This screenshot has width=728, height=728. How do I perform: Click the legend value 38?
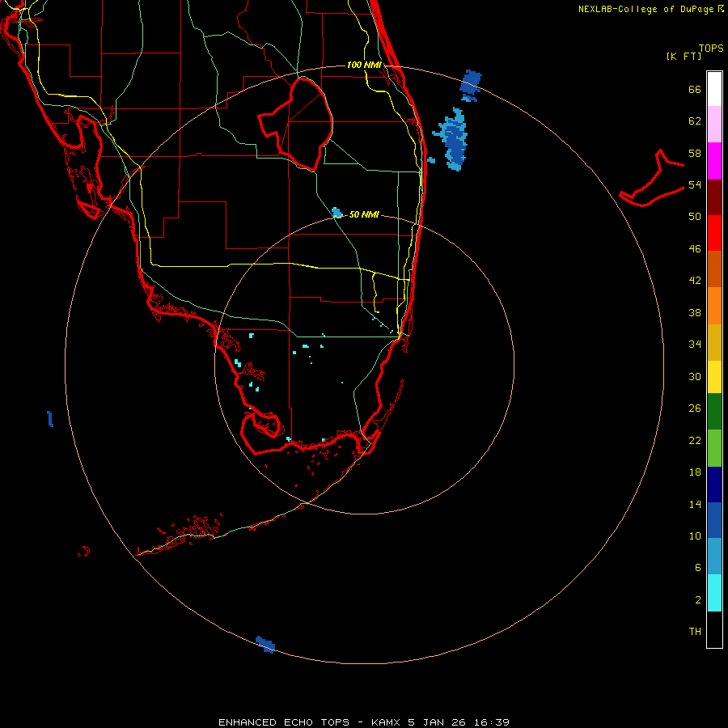[695, 312]
